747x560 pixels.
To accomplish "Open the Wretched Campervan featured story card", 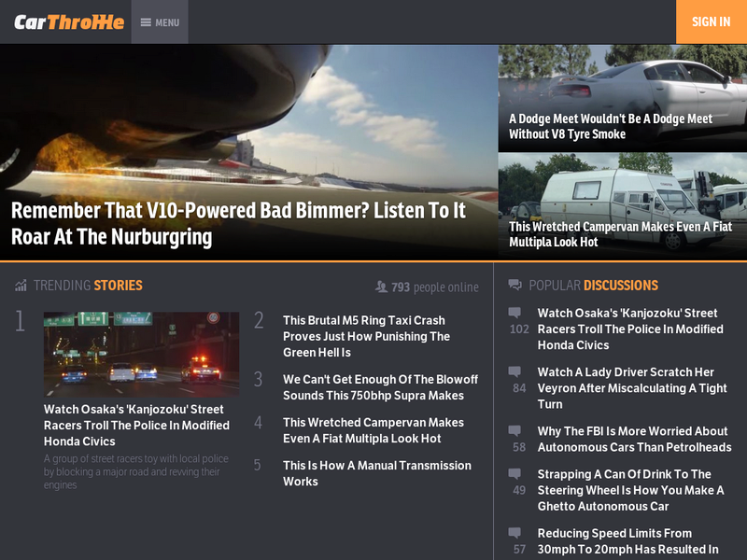I will pyautogui.click(x=622, y=206).
